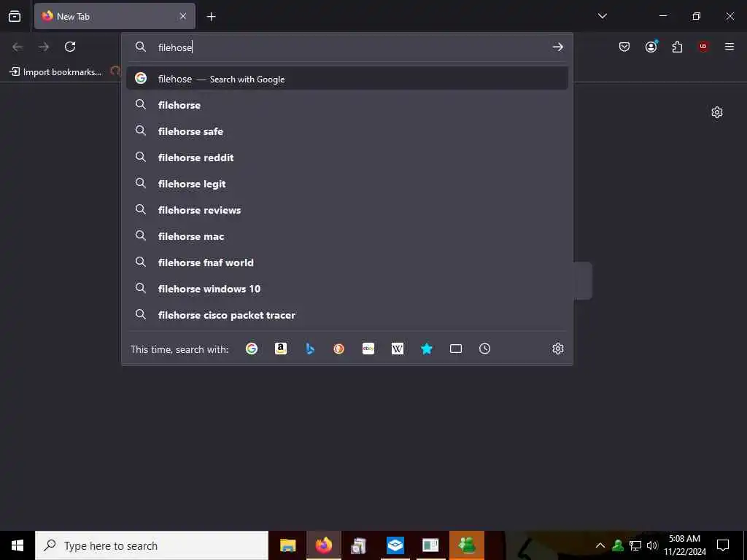747x560 pixels.
Task: Reload the current page
Action: pos(70,47)
